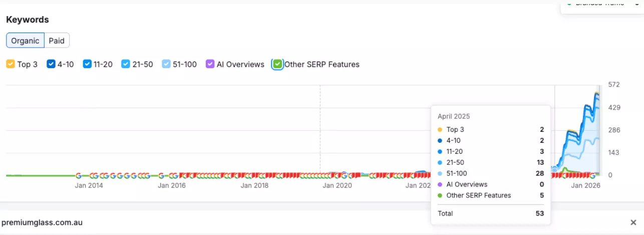644x235 pixels.
Task: Click the April 2025 tooltip heading
Action: point(454,116)
